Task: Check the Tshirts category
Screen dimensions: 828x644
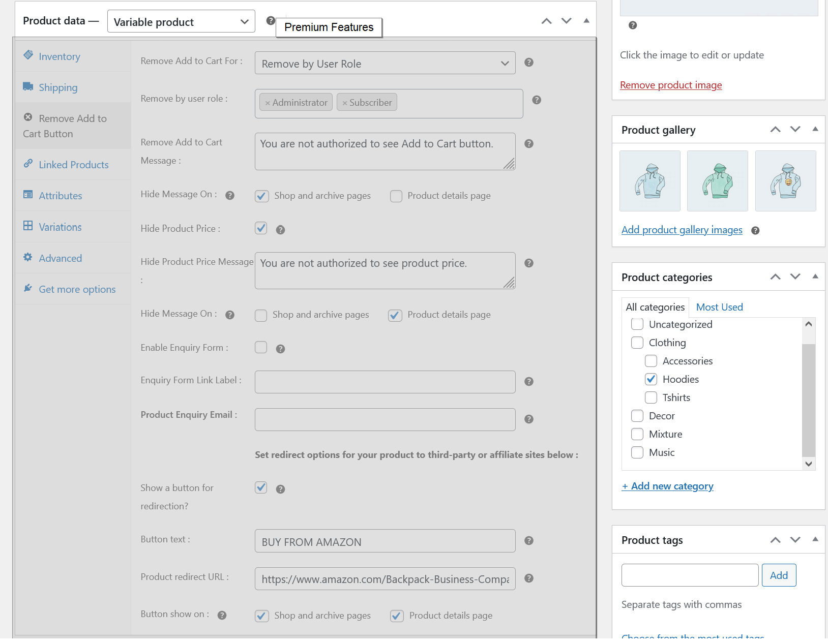Action: 651,397
